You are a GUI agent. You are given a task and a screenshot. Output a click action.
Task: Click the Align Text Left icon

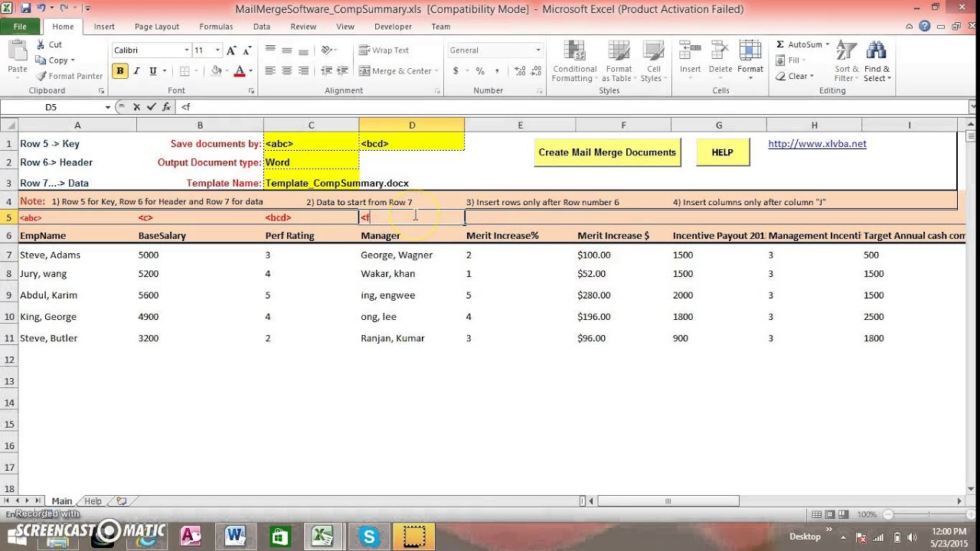point(270,71)
